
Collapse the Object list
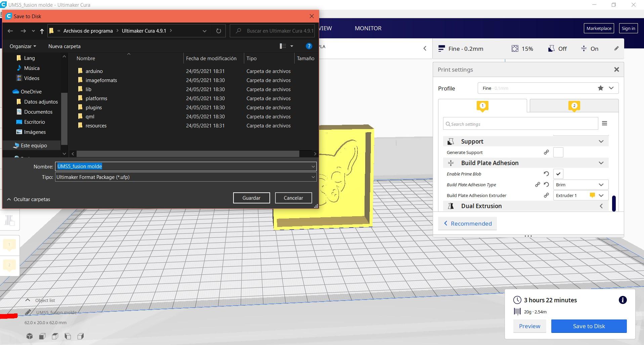pyautogui.click(x=28, y=300)
